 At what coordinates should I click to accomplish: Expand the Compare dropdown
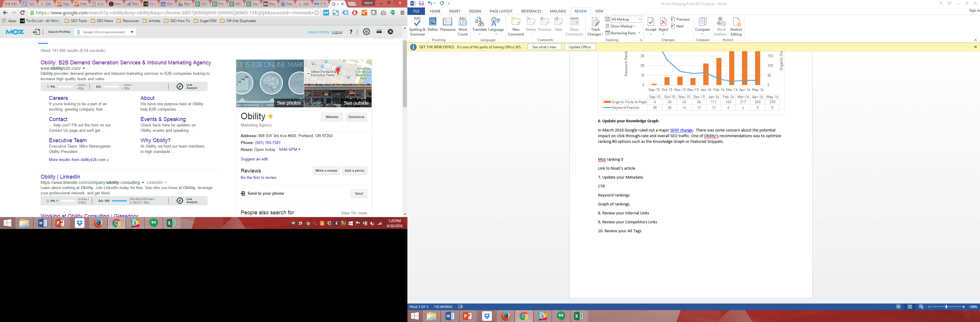point(702,34)
